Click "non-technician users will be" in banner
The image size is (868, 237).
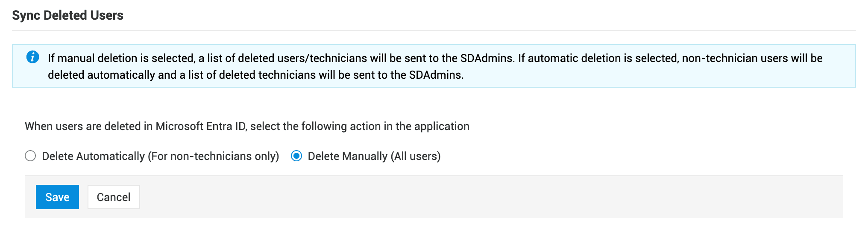(x=752, y=58)
